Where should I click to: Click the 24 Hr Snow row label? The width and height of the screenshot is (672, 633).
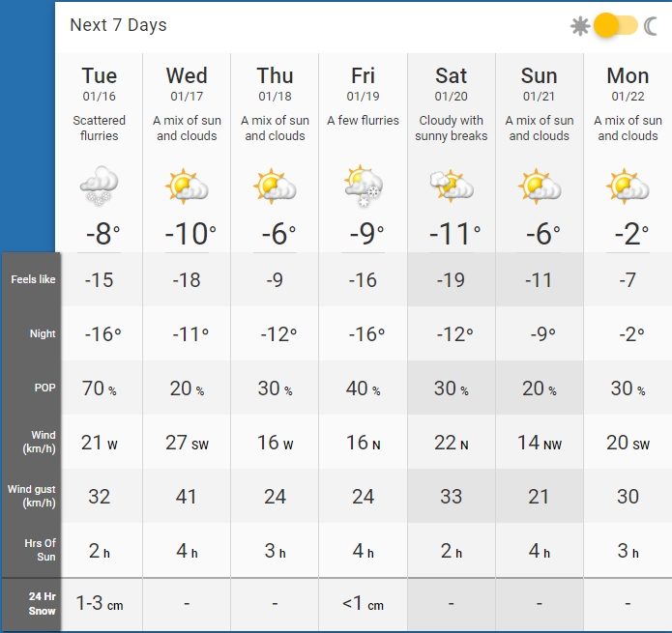click(42, 603)
